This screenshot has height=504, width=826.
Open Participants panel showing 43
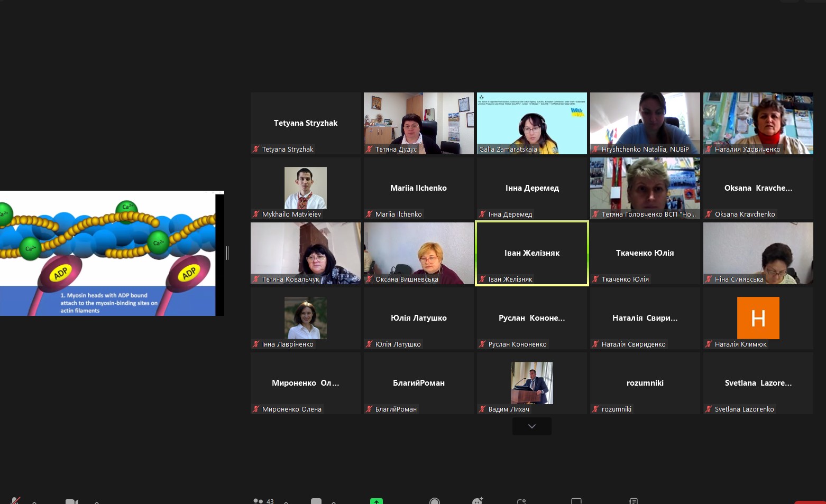pyautogui.click(x=263, y=501)
